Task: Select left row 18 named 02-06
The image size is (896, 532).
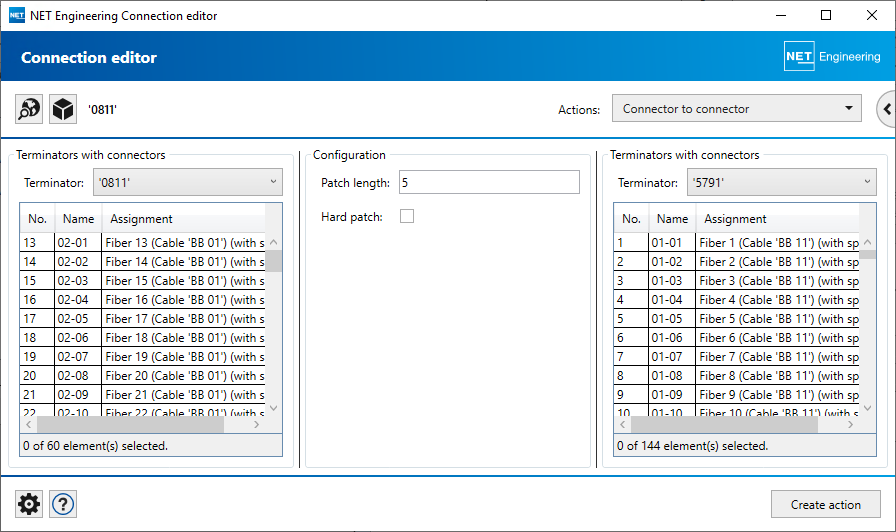Action: tap(143, 337)
